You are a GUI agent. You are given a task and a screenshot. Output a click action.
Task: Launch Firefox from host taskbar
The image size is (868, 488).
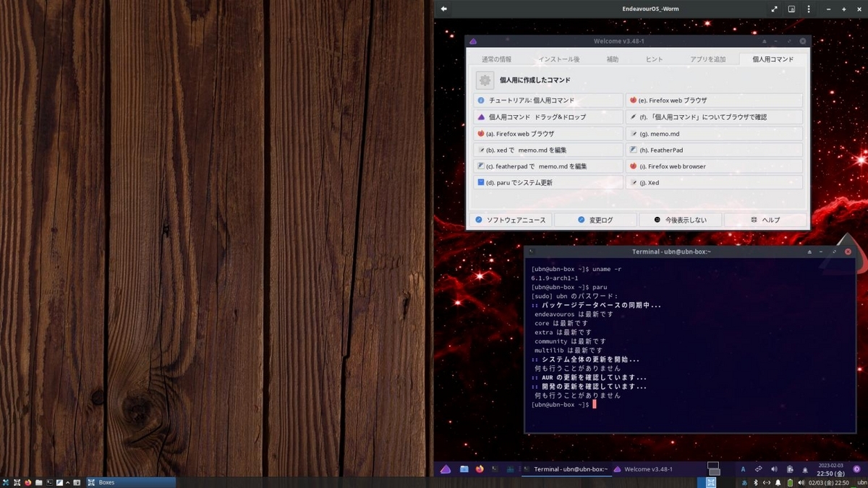[x=27, y=482]
